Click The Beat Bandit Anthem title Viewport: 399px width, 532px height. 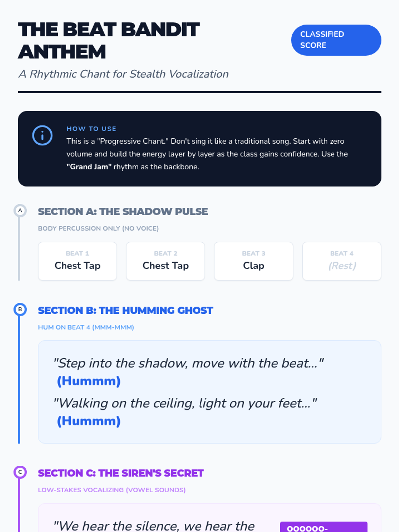click(109, 41)
